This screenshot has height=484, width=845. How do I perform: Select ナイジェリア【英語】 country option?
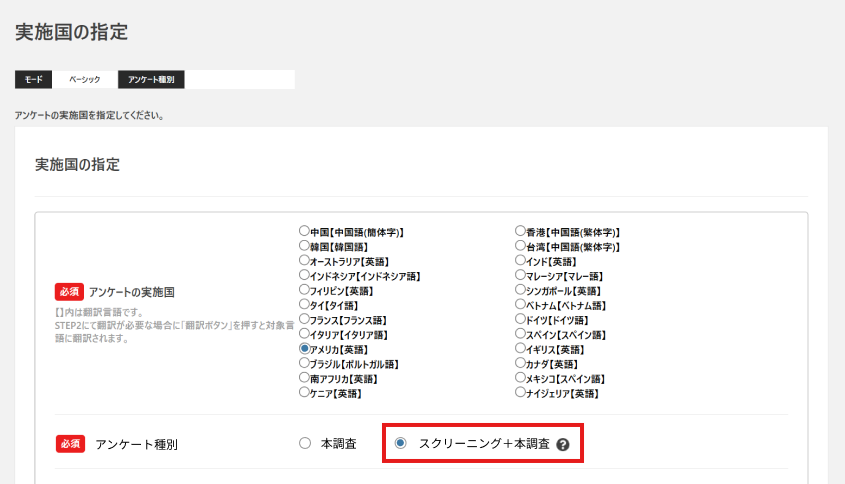[x=520, y=393]
